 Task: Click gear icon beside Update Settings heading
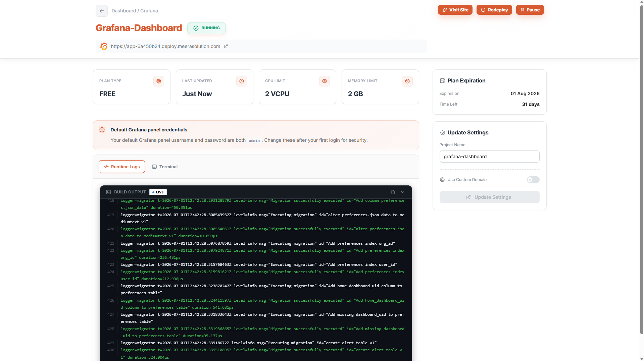(x=443, y=133)
